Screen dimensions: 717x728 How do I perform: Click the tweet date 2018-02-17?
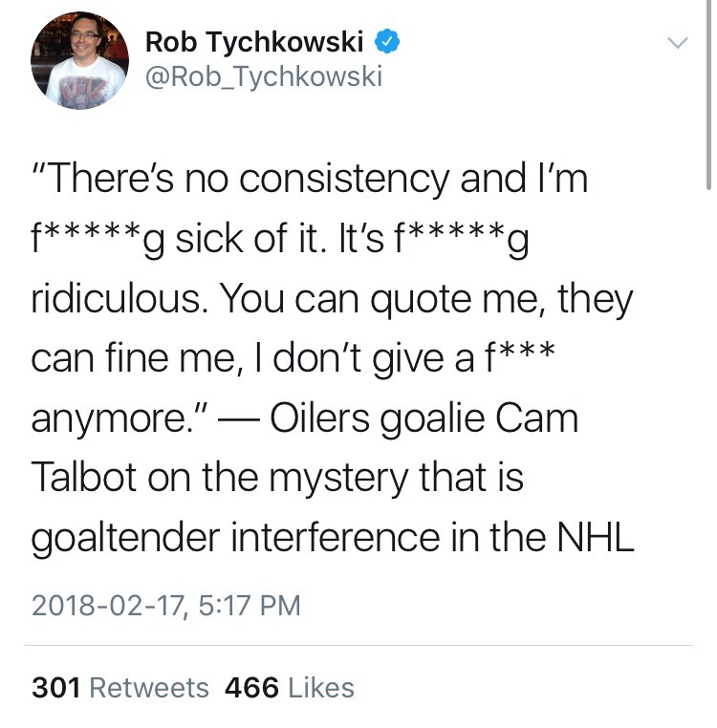pos(112,604)
